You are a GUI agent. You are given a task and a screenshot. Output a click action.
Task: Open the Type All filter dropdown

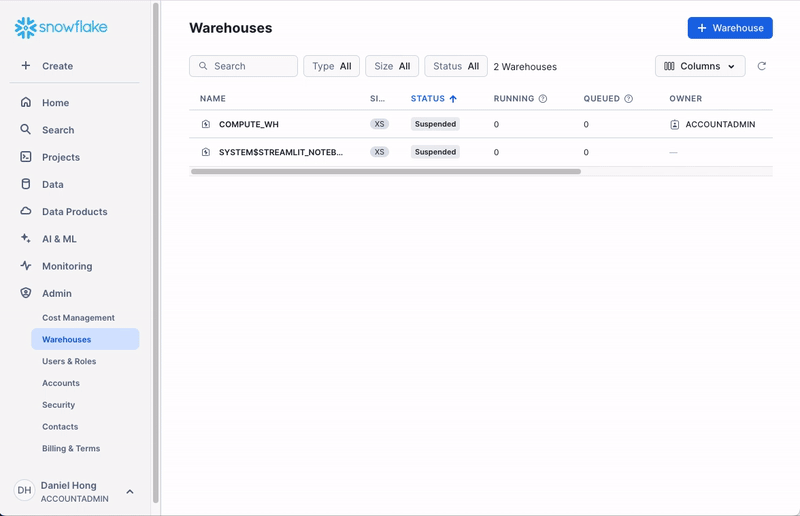pyautogui.click(x=332, y=66)
